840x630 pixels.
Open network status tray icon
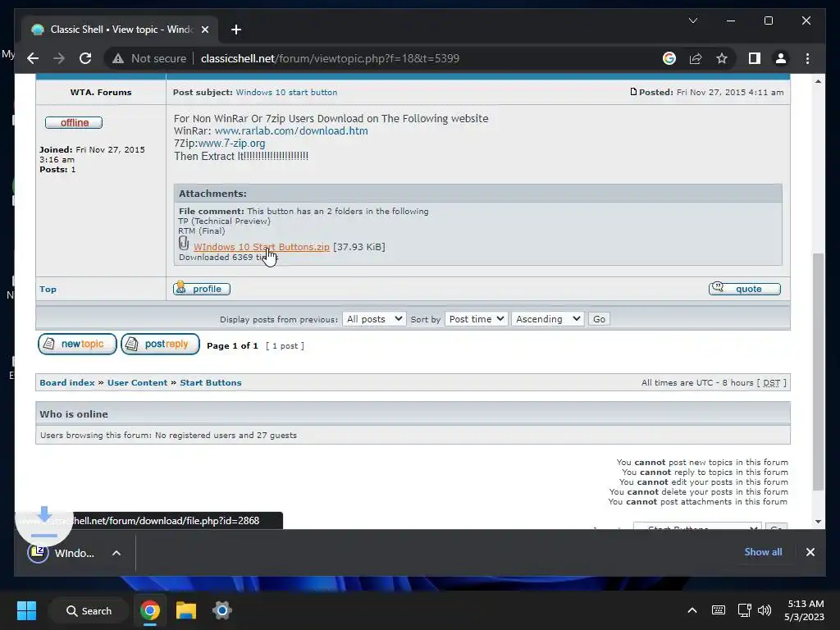click(x=744, y=610)
